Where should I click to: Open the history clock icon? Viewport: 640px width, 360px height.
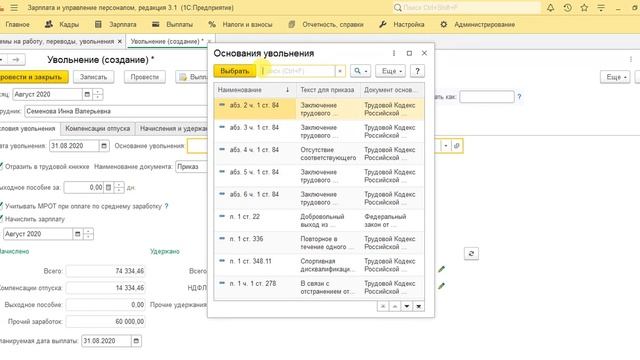click(567, 7)
